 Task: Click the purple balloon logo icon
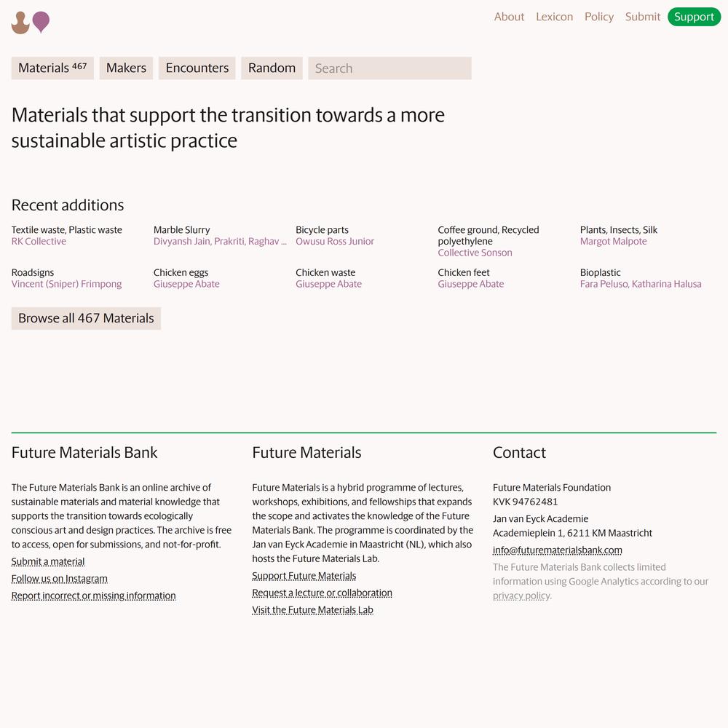click(x=41, y=22)
